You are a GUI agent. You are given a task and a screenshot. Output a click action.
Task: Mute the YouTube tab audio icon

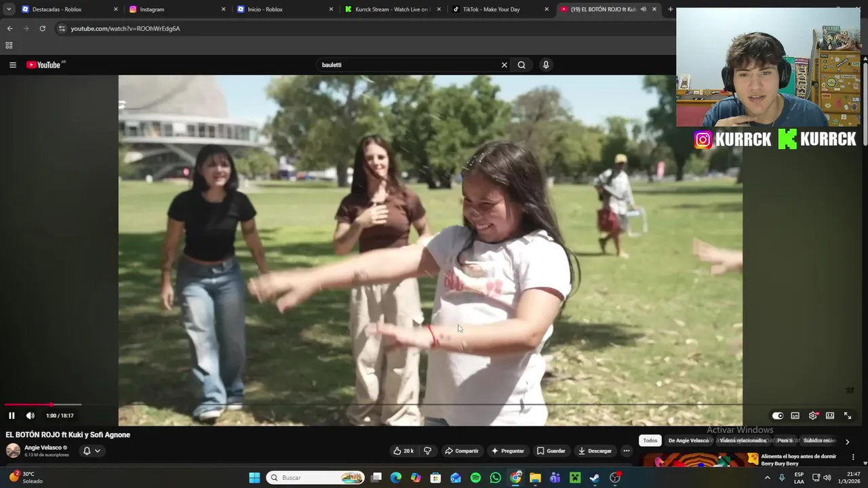644,9
